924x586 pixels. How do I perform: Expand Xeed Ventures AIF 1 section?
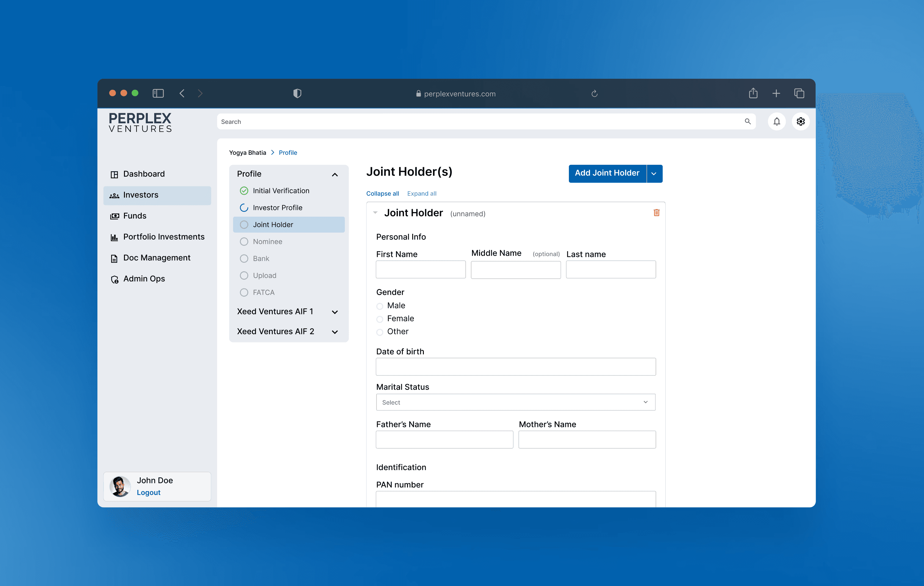coord(335,312)
